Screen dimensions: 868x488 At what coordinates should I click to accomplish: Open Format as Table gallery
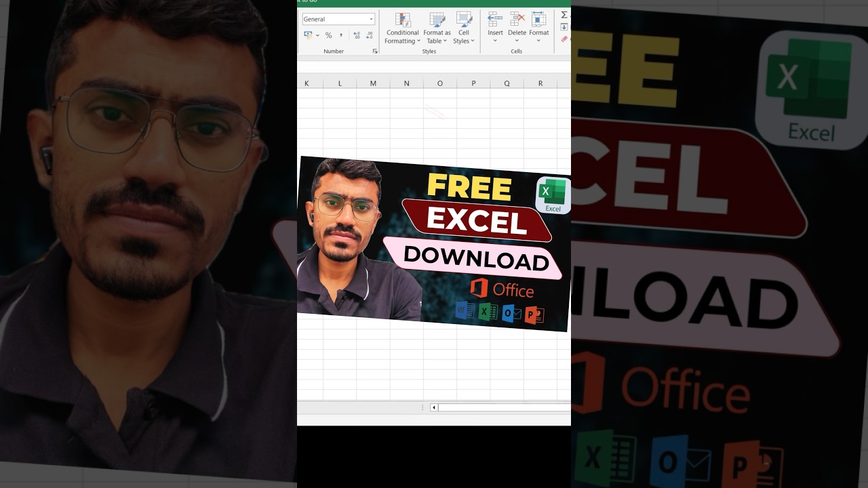pos(437,28)
